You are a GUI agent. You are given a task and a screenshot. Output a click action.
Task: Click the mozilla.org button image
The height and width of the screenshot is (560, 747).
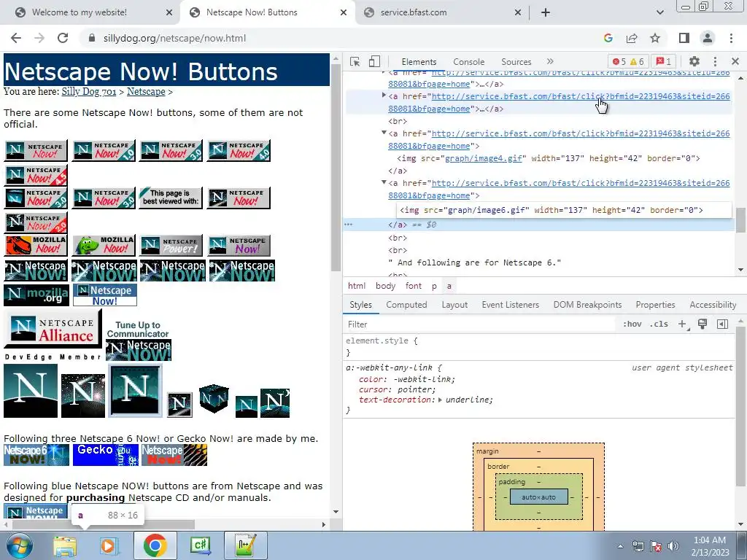pos(36,295)
